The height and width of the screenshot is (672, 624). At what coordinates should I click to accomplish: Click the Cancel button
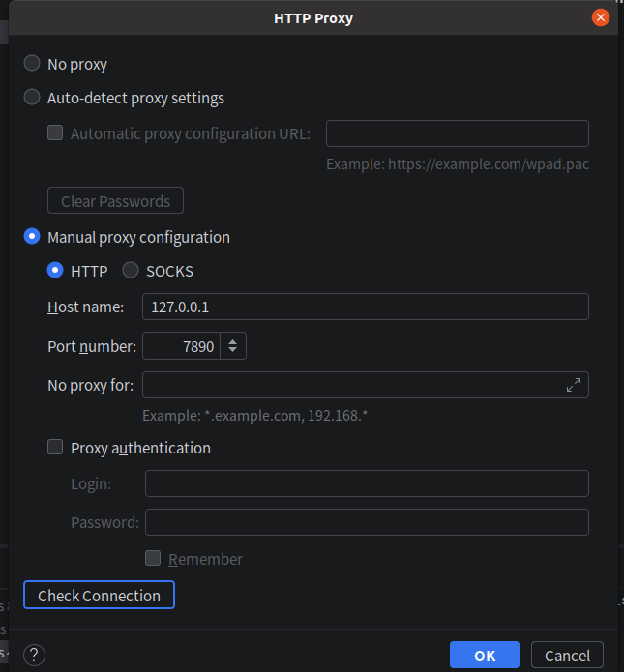pos(567,655)
